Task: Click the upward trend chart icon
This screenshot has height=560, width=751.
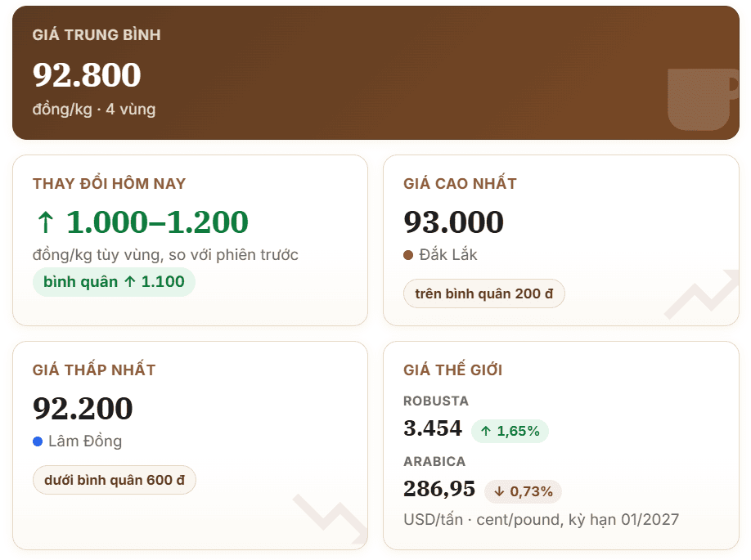Action: [702, 293]
